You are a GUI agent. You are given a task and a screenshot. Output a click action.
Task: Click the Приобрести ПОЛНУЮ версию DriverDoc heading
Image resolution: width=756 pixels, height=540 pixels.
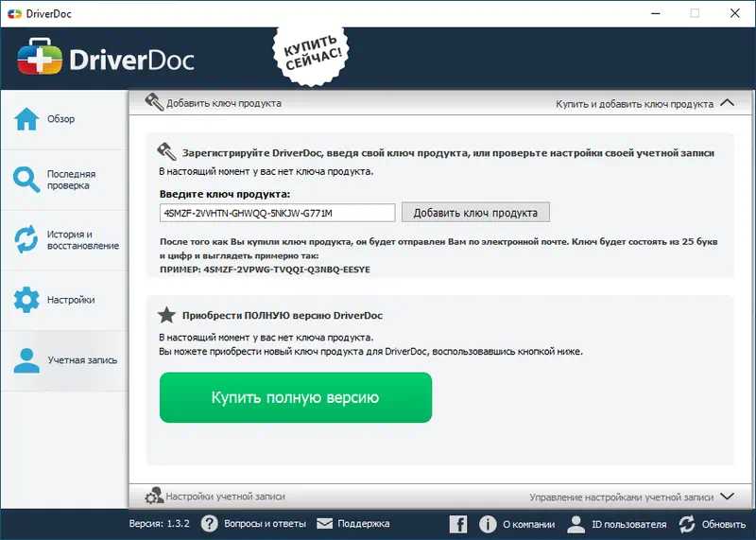point(283,316)
